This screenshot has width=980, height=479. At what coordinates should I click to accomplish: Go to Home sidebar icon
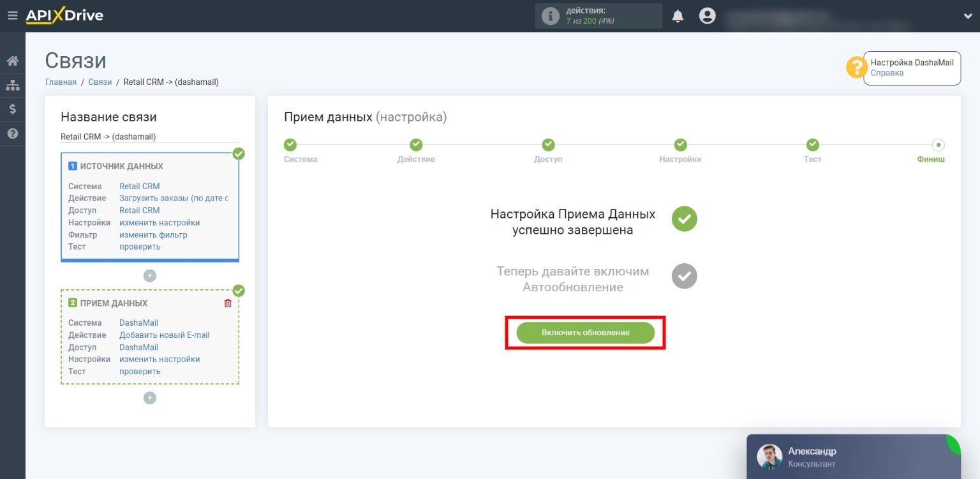pos(12,61)
